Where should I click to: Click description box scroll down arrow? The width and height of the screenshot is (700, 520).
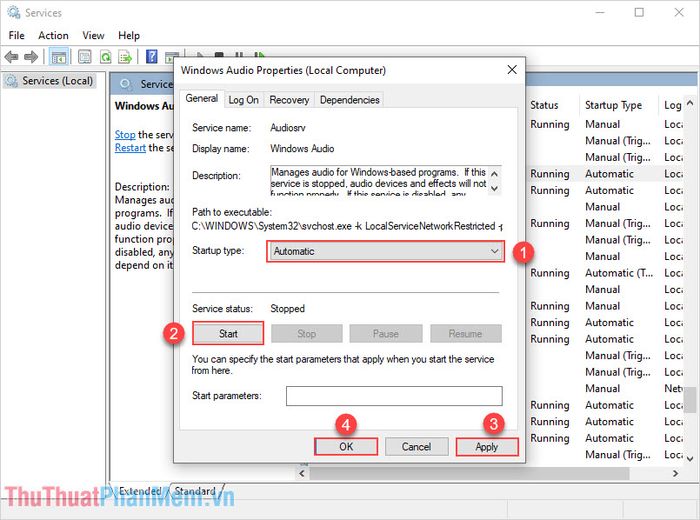tap(495, 188)
